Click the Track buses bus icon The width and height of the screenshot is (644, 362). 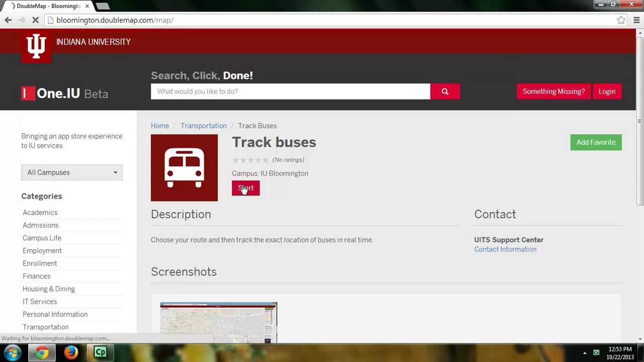pyautogui.click(x=184, y=167)
